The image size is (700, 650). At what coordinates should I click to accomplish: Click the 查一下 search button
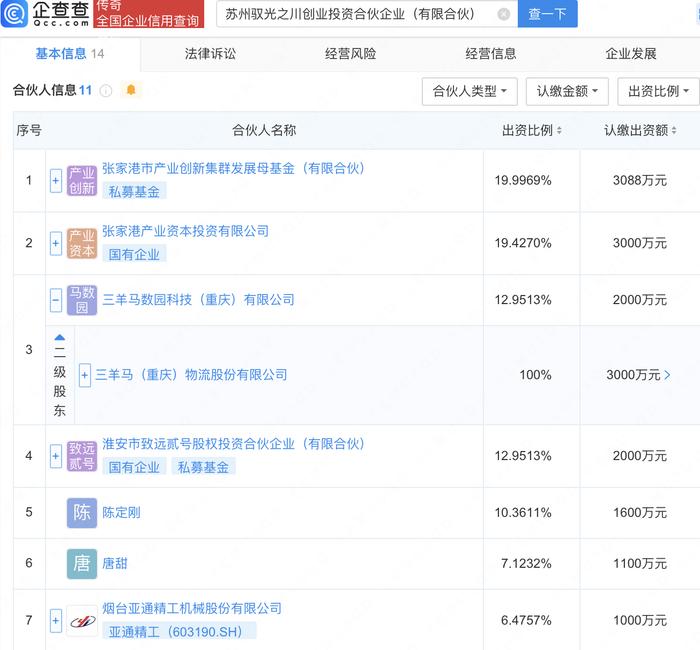[548, 14]
